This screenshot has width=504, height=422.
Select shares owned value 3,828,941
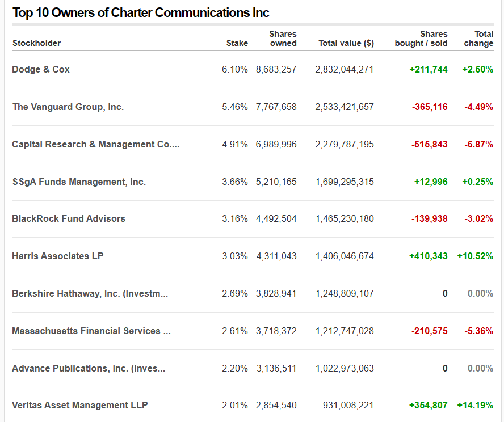pos(276,294)
